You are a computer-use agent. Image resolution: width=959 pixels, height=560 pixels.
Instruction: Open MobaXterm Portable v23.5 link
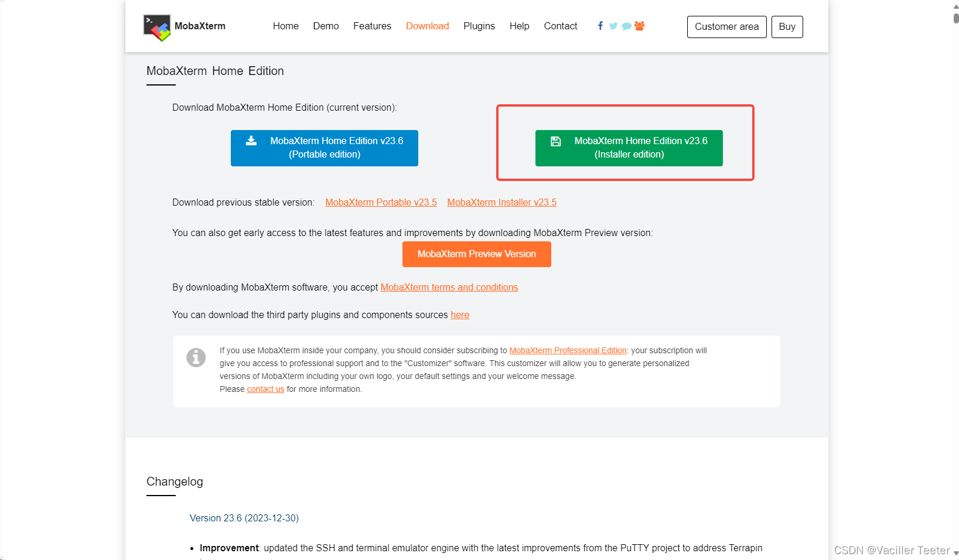click(381, 202)
